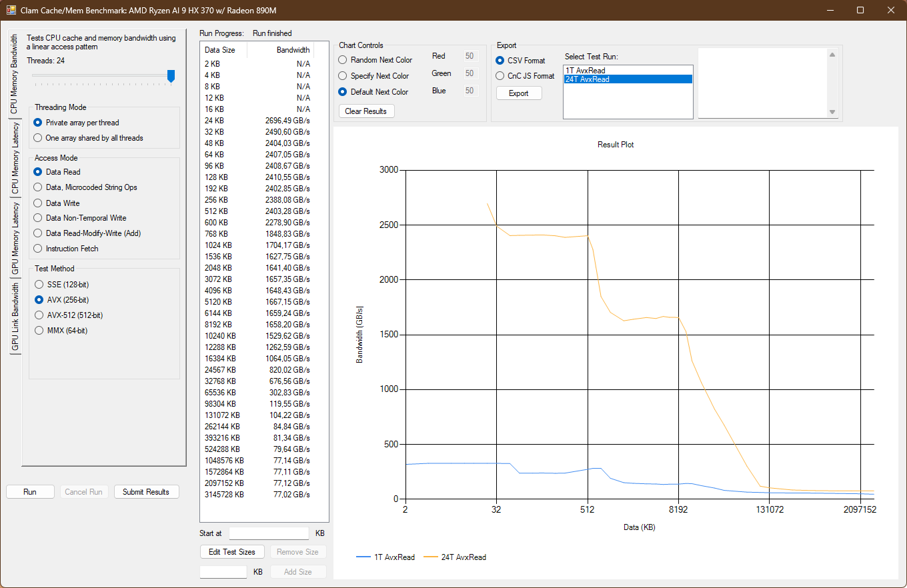Click the Start at input field
The height and width of the screenshot is (588, 907).
pos(269,533)
